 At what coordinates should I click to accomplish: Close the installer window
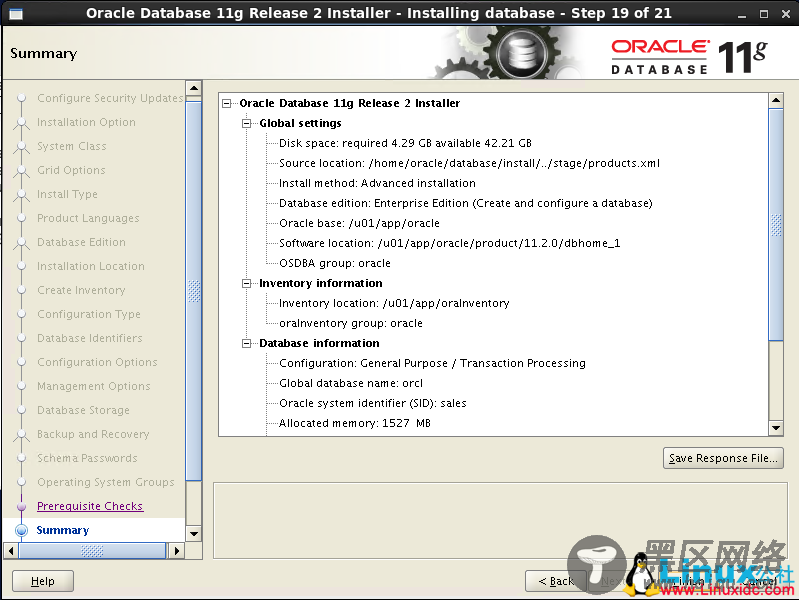(785, 14)
